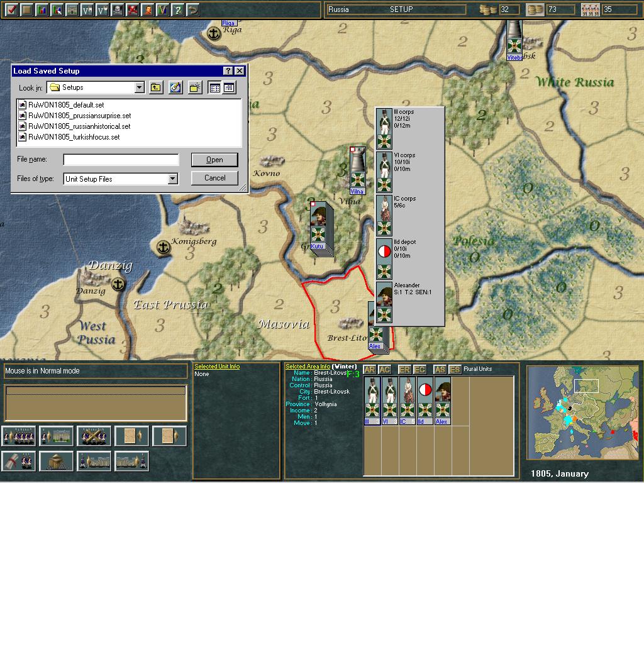Switch to Details view in dialog
The image size is (644, 657).
229,87
